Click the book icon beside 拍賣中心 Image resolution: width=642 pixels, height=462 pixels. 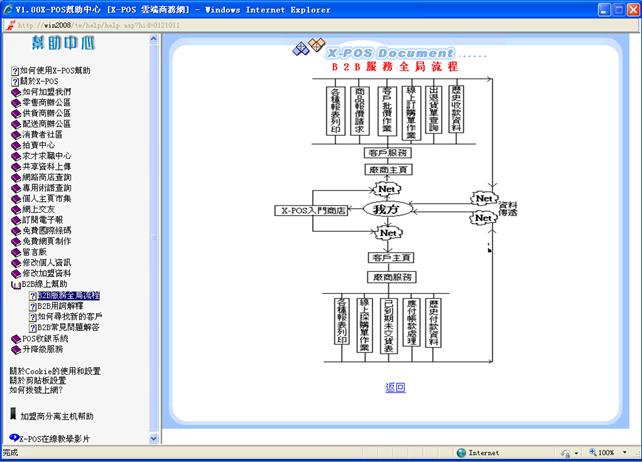click(x=15, y=145)
